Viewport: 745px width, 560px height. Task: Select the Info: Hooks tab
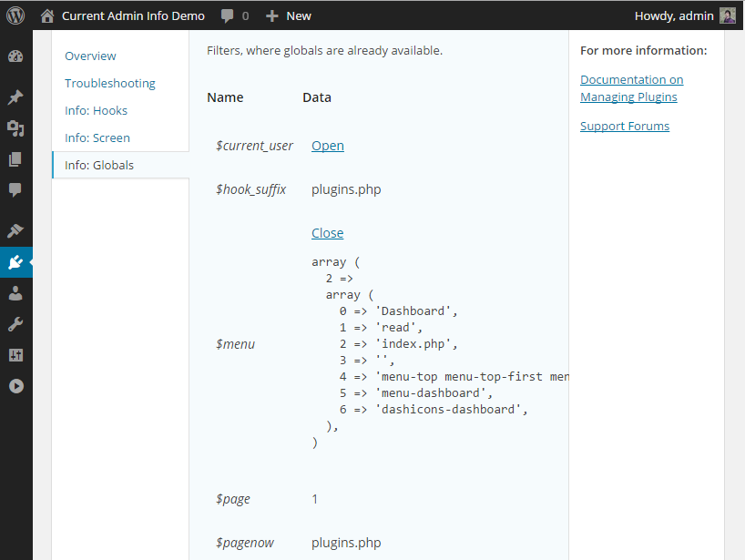pos(96,111)
